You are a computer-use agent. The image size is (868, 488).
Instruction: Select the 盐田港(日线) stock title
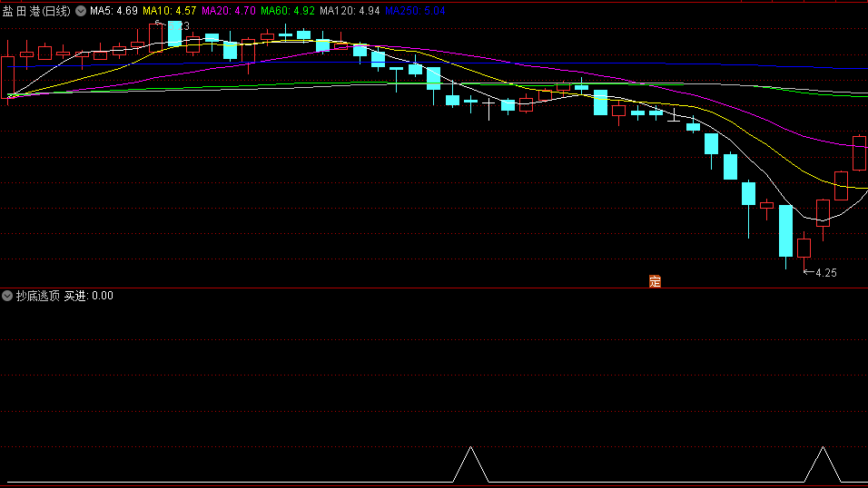tap(36, 11)
